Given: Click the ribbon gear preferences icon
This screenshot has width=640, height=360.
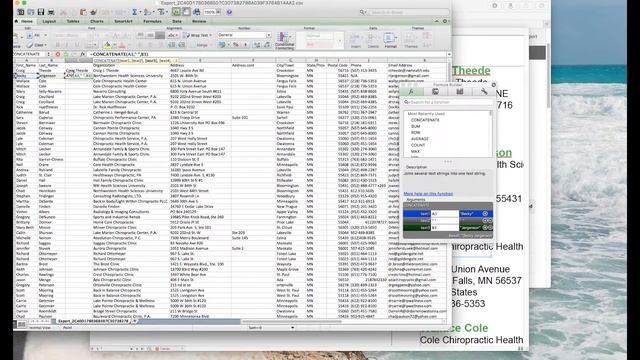Looking at the screenshot, I should click(444, 21).
